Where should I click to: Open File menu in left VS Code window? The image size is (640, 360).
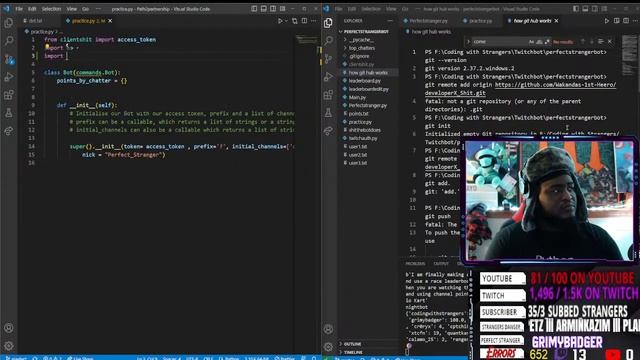click(19, 9)
